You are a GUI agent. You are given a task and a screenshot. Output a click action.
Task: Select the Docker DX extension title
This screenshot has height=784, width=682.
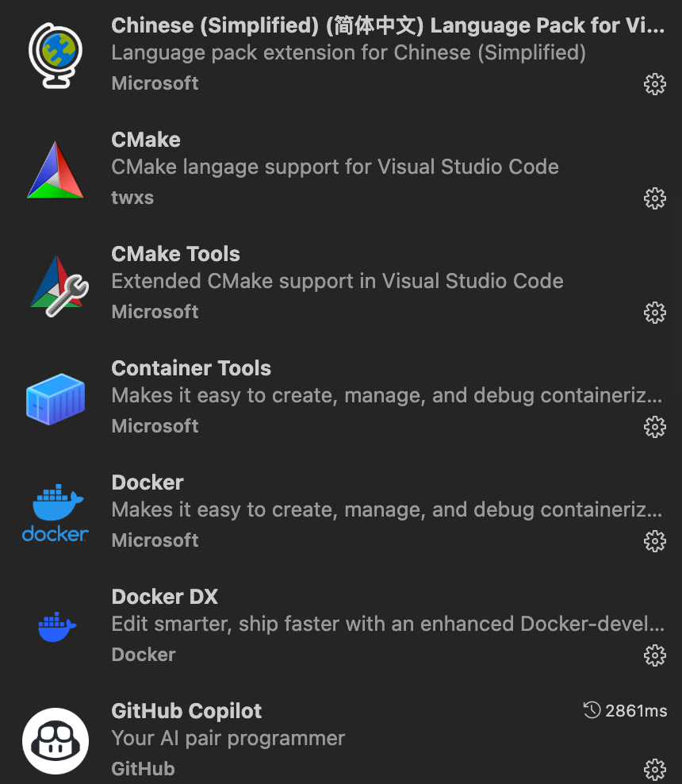coord(164,597)
